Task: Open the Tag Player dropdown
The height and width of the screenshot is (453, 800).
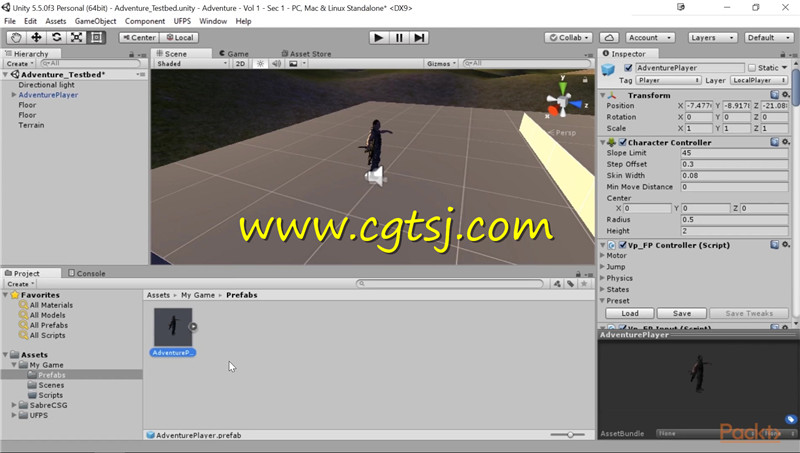Action: 668,81
